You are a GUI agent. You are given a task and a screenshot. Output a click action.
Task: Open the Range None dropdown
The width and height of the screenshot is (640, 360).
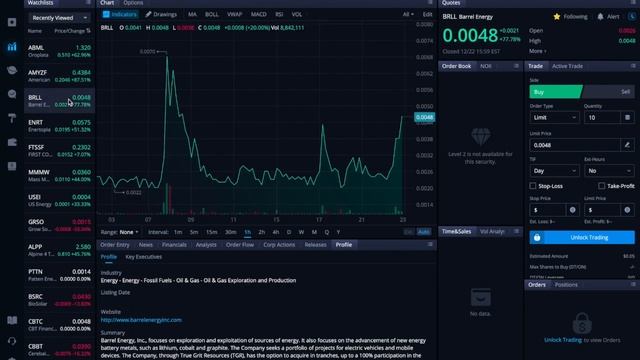[129, 232]
